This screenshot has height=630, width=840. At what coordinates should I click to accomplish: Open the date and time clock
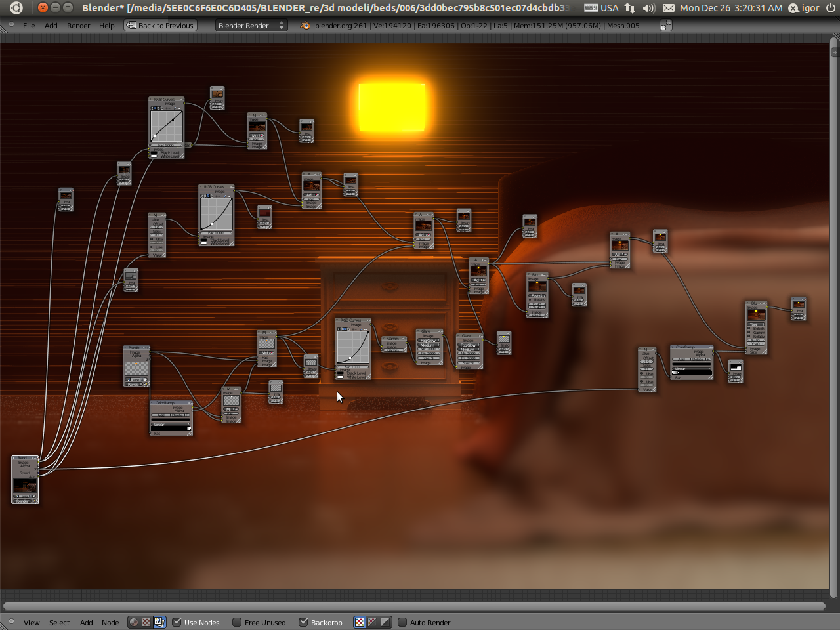731,8
